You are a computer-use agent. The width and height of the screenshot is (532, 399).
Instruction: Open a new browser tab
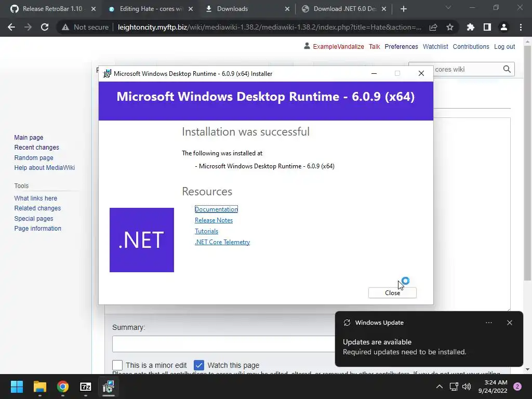403,9
